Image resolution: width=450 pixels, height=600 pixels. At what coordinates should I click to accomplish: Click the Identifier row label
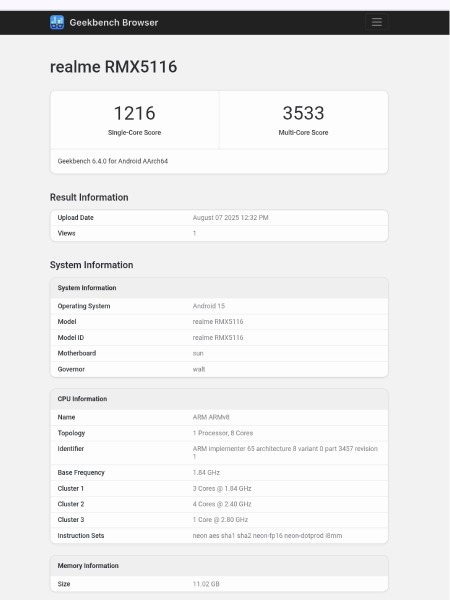(70, 448)
